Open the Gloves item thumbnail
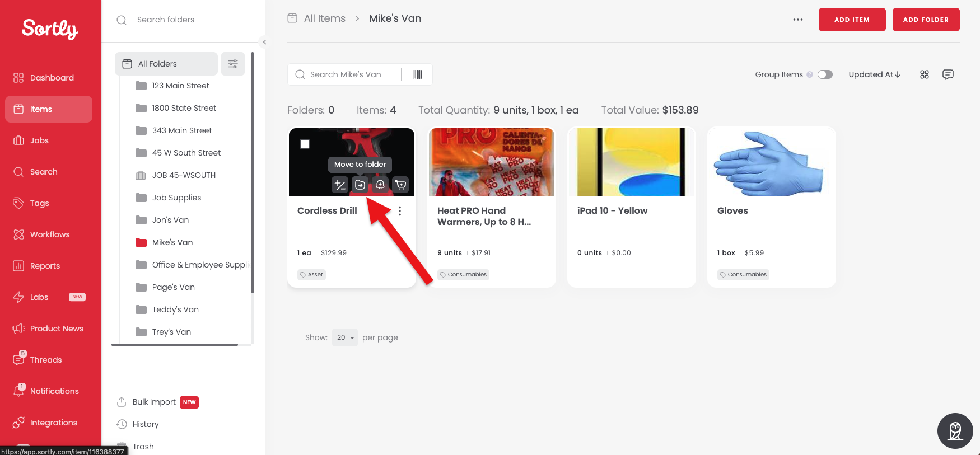The height and width of the screenshot is (455, 980). pos(772,162)
